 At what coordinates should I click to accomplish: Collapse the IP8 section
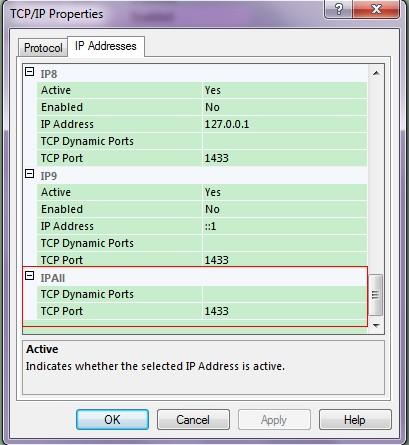[x=30, y=72]
